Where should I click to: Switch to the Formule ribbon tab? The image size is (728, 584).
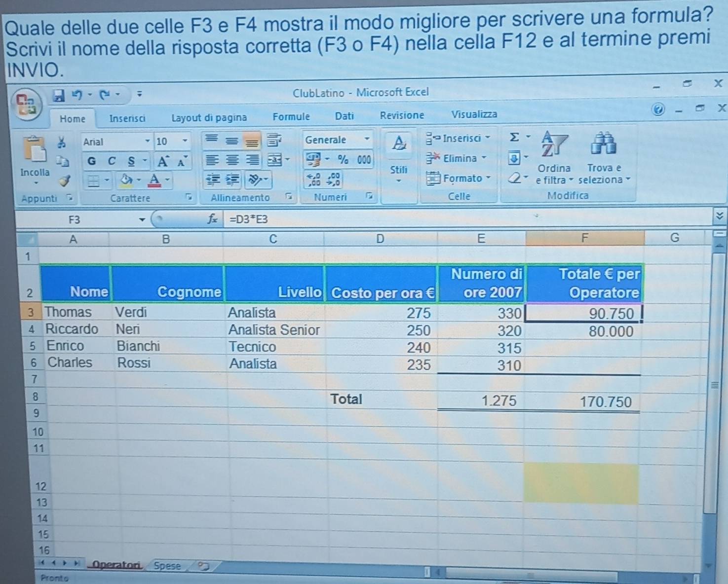tap(291, 117)
